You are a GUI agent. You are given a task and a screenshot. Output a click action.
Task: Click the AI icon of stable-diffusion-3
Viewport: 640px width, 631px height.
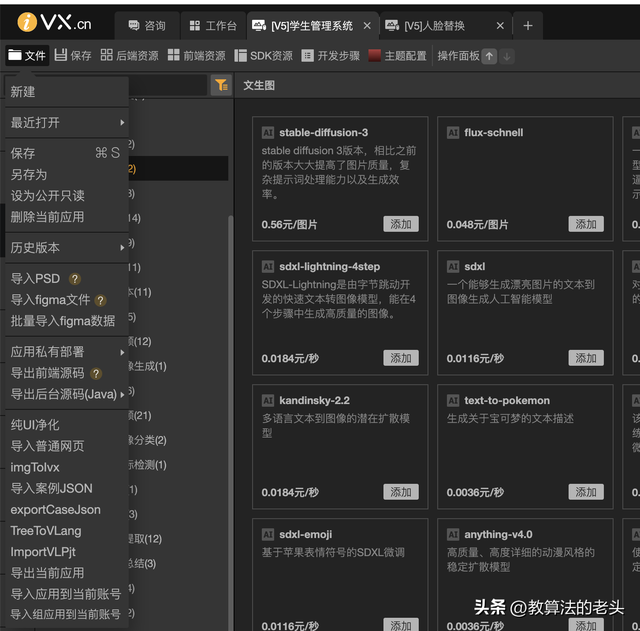(x=268, y=133)
